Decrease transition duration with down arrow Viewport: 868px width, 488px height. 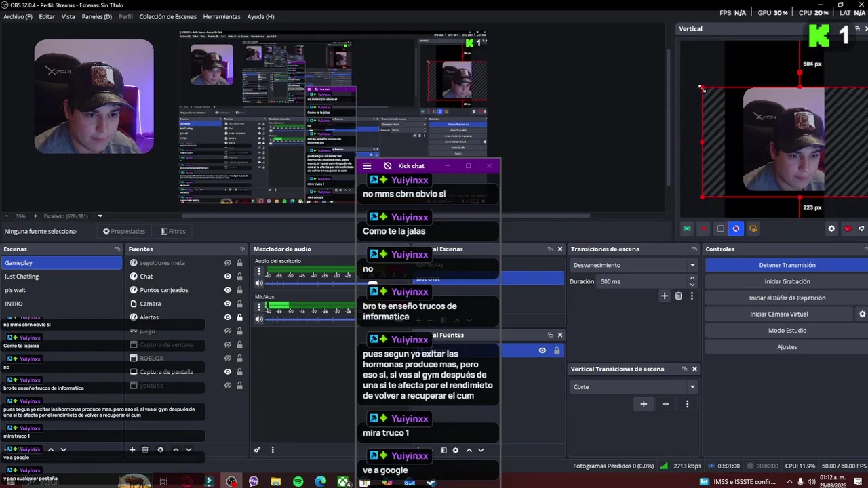click(x=692, y=284)
